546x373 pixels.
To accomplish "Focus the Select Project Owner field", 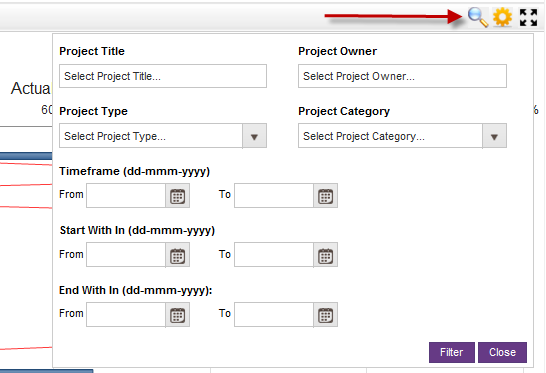I will [402, 76].
